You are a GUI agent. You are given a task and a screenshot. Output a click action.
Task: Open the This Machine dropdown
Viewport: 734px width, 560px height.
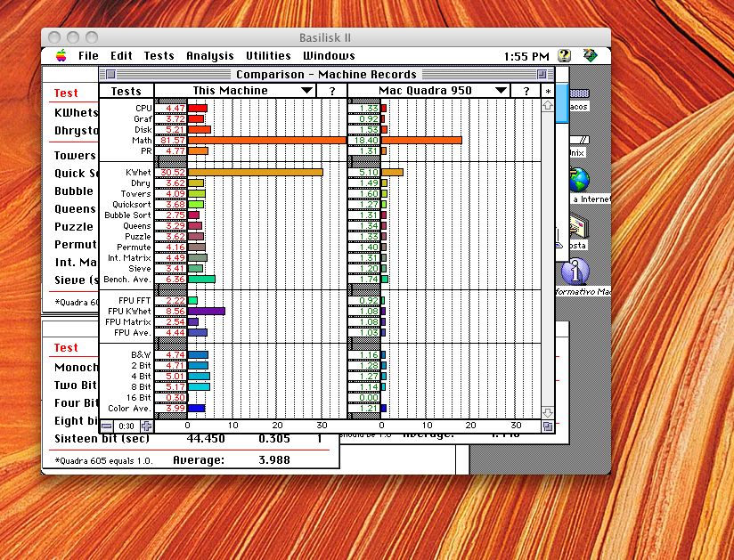[x=235, y=91]
